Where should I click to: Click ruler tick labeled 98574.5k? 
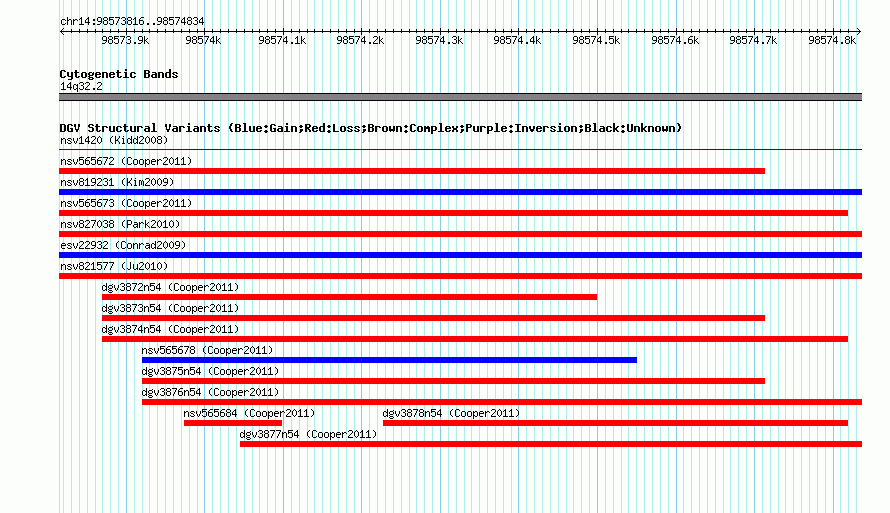(596, 40)
